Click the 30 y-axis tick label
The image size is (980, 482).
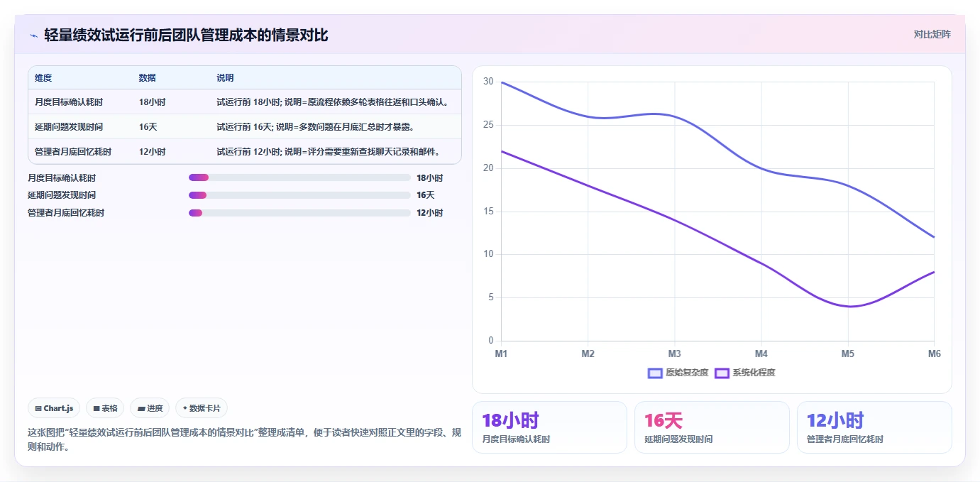[x=488, y=82]
